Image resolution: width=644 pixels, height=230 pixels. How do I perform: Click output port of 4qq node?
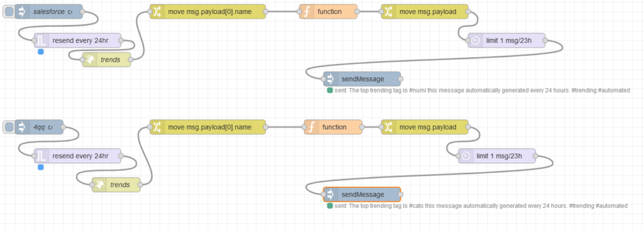[x=64, y=128]
